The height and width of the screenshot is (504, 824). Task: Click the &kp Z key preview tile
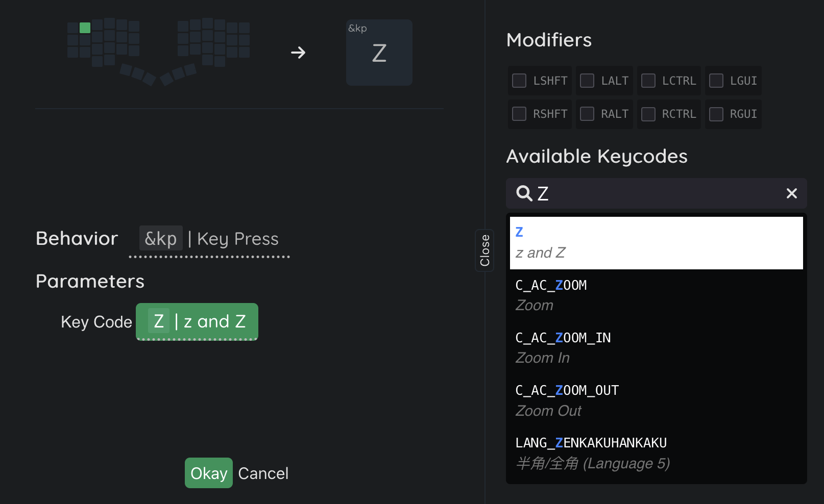click(379, 53)
